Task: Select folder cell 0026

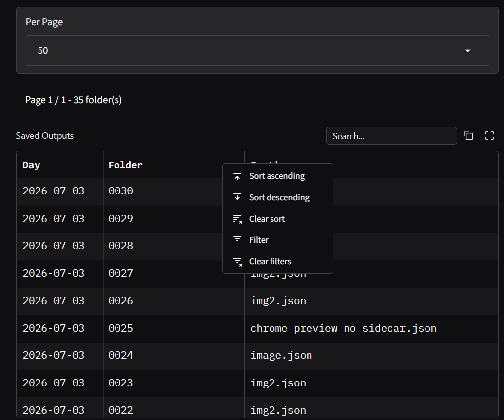Action: (x=174, y=301)
